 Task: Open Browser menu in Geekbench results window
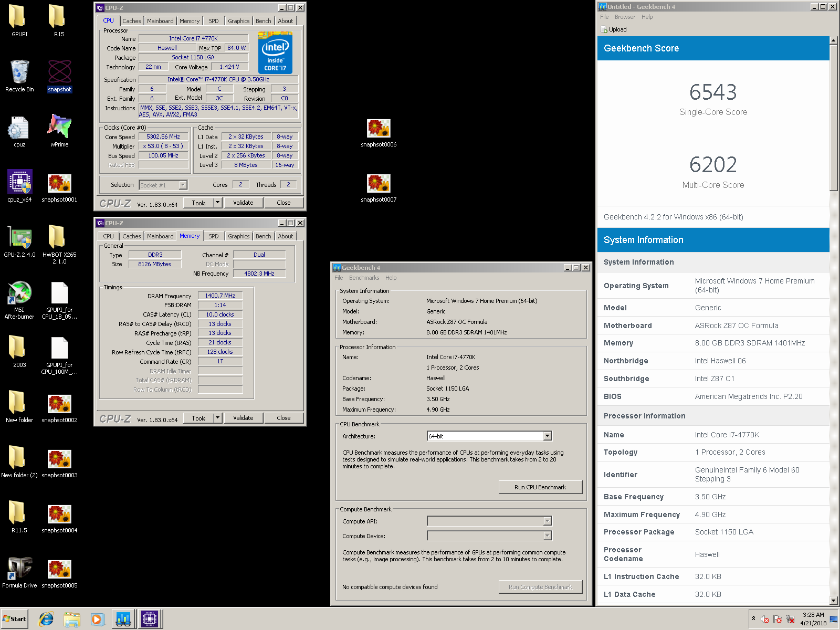tap(625, 17)
